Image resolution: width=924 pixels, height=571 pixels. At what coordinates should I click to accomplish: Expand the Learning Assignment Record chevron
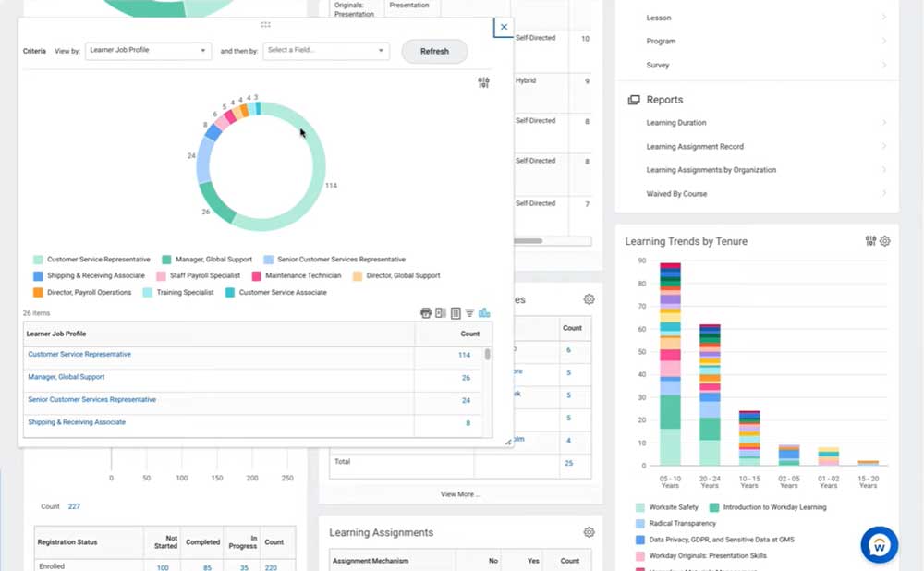(884, 146)
